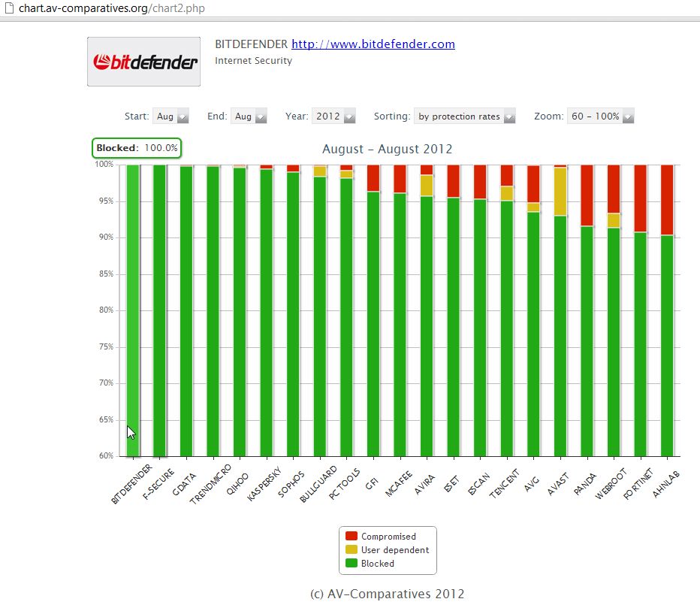Click the Bitdefender logo image
This screenshot has width=700, height=614.
tap(143, 62)
